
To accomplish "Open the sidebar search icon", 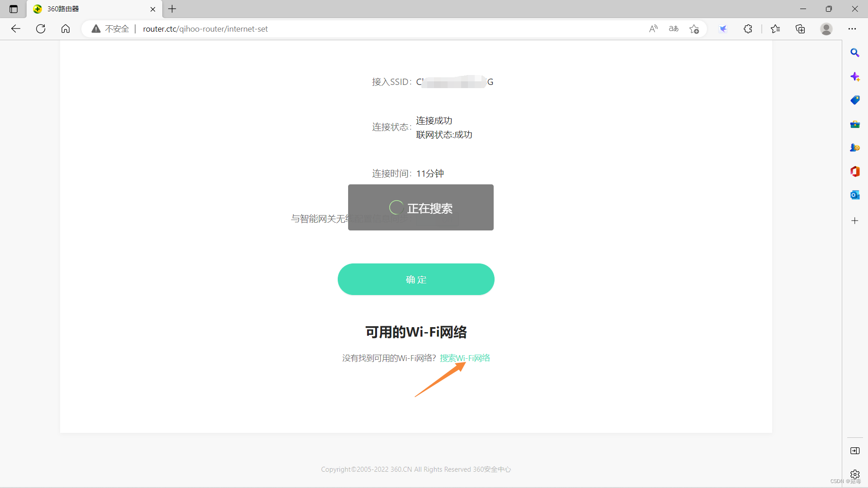I will point(854,53).
